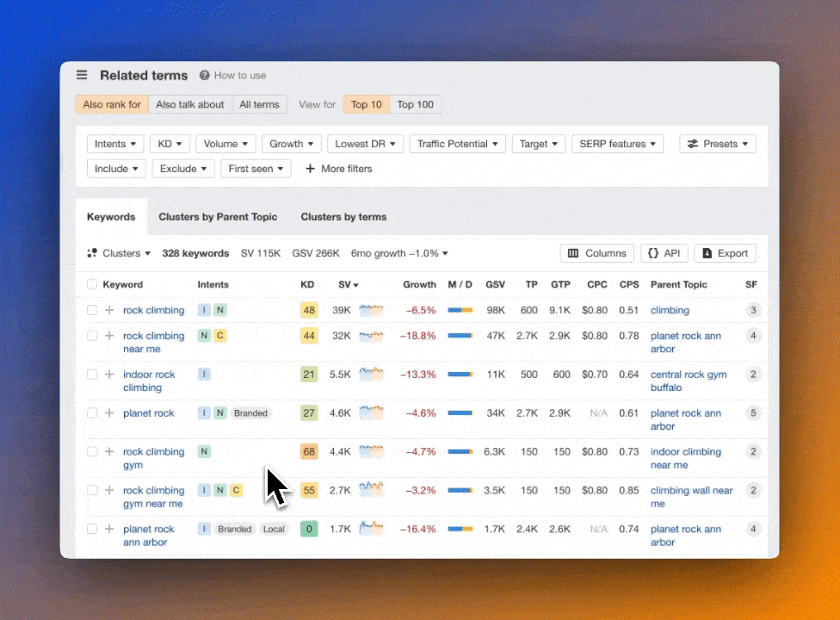Image resolution: width=840 pixels, height=620 pixels.
Task: Open the hamburger menu beside Related terms
Action: coord(82,75)
